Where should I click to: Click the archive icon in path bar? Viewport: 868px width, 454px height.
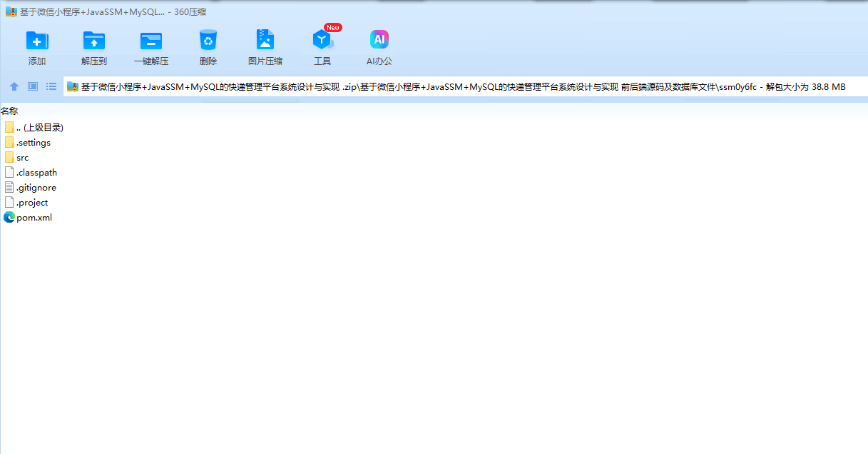[x=72, y=87]
